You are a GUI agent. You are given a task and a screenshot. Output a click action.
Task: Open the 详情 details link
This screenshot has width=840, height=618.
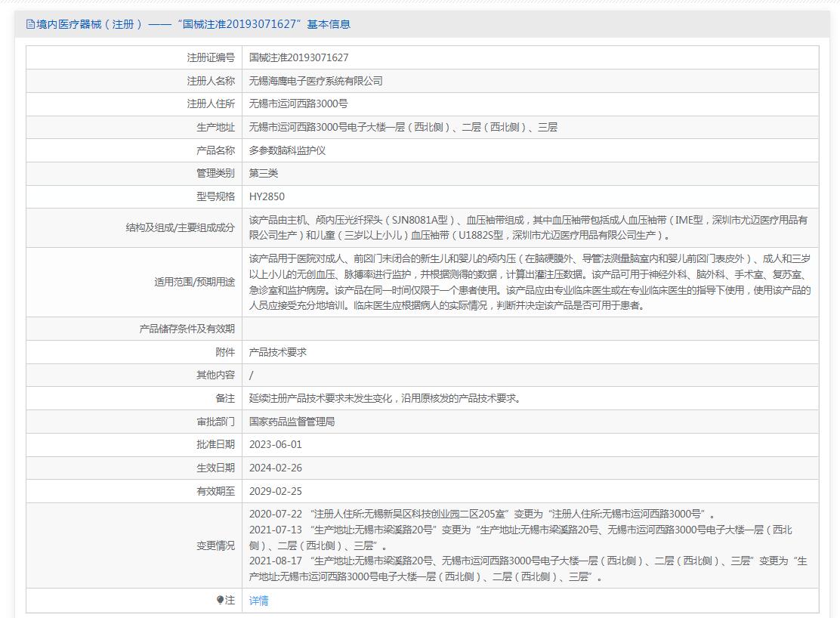point(258,601)
